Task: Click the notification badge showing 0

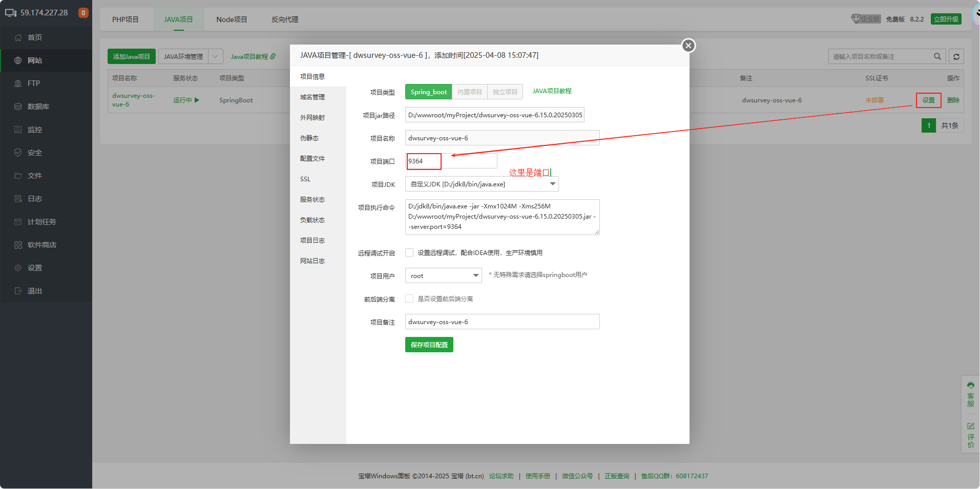Action: (x=83, y=13)
